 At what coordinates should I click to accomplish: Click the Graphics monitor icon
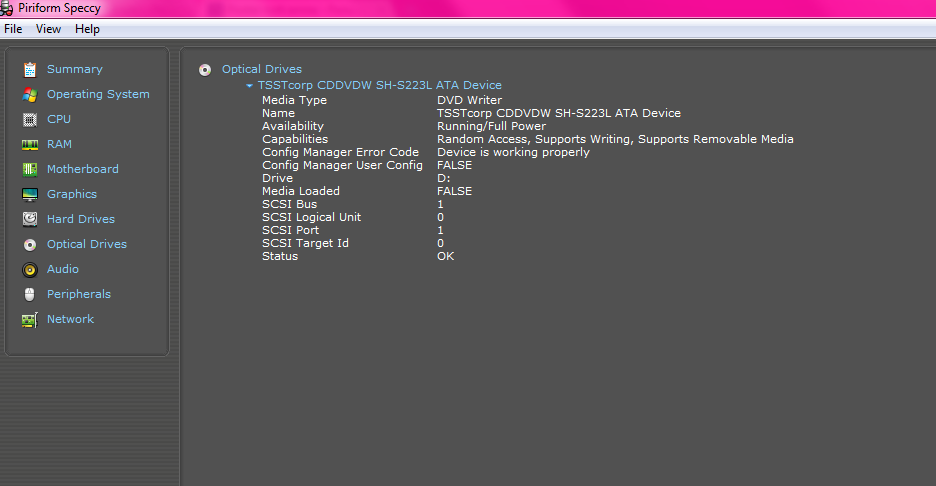pos(30,195)
